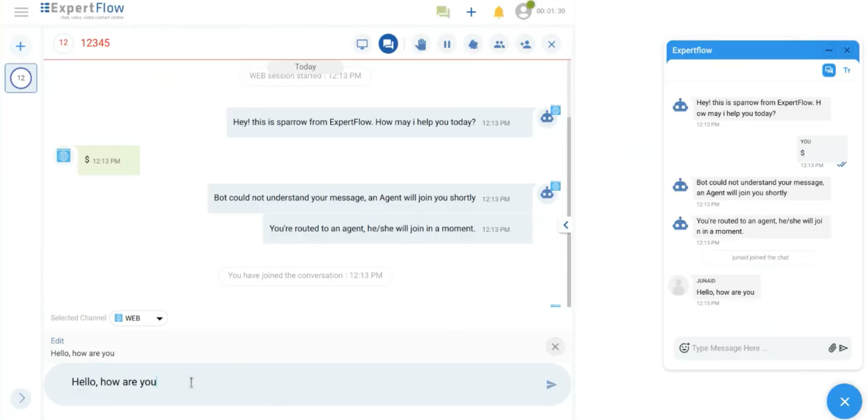The width and height of the screenshot is (868, 420).
Task: Select the active chat icon in the toolbar
Action: click(x=388, y=44)
